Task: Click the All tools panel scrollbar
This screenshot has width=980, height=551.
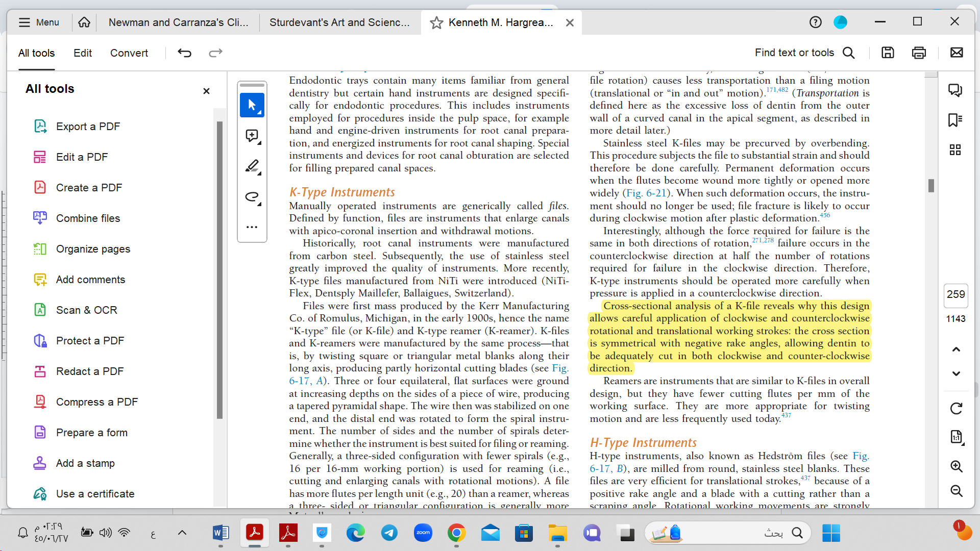Action: [x=219, y=270]
